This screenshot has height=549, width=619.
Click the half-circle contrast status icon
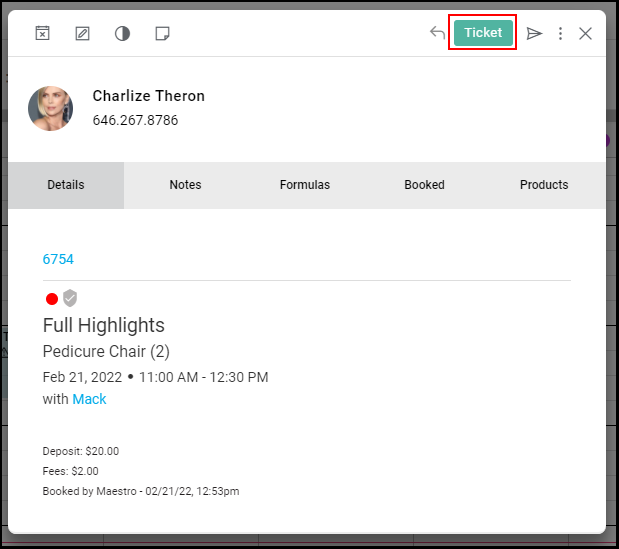tap(122, 34)
